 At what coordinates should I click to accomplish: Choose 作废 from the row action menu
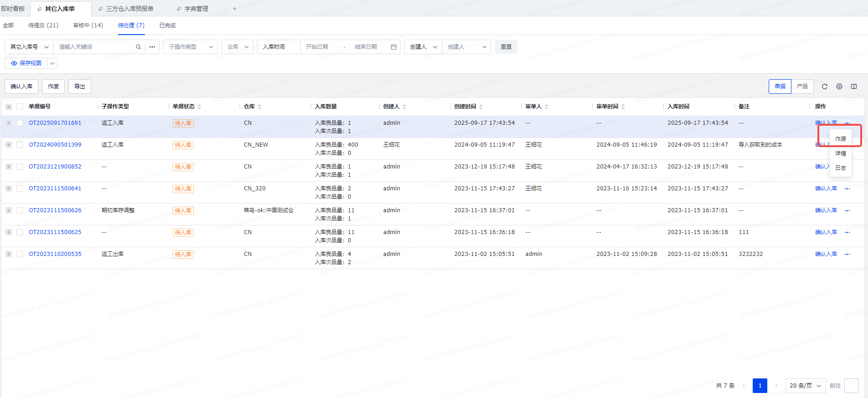click(840, 138)
